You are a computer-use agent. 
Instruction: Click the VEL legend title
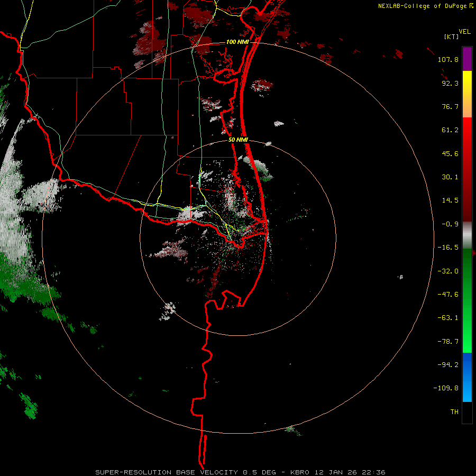coord(464,32)
